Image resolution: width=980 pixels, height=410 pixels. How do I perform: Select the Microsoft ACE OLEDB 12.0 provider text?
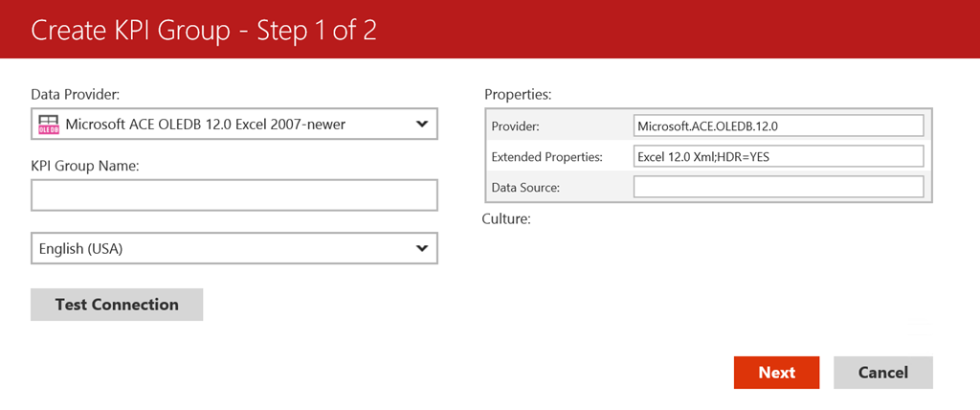pyautogui.click(x=205, y=124)
